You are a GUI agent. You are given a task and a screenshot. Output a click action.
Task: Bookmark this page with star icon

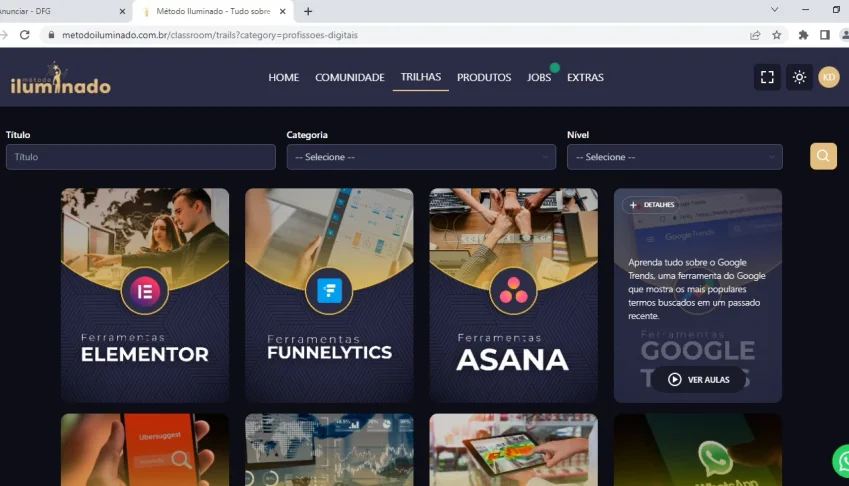pyautogui.click(x=776, y=35)
